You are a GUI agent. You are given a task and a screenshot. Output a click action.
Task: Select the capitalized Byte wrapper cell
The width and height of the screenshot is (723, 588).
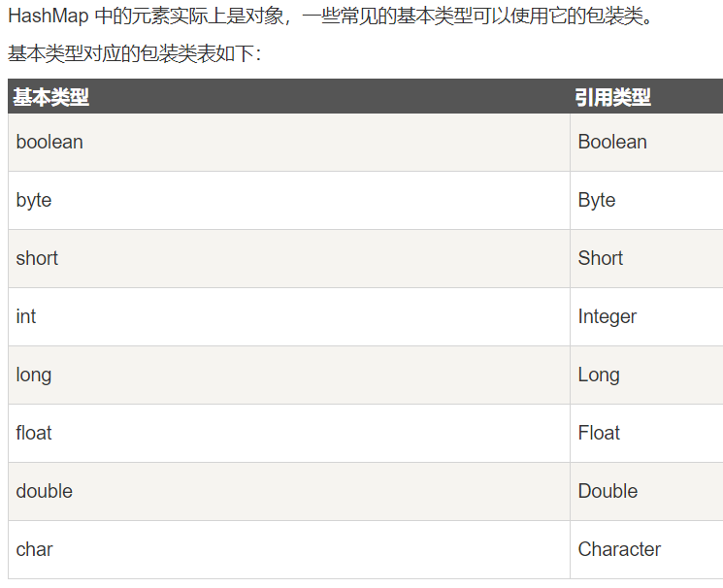(x=597, y=200)
